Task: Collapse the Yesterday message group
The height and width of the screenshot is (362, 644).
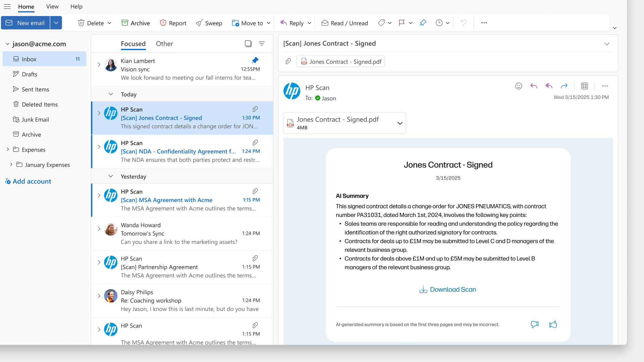Action: (111, 176)
